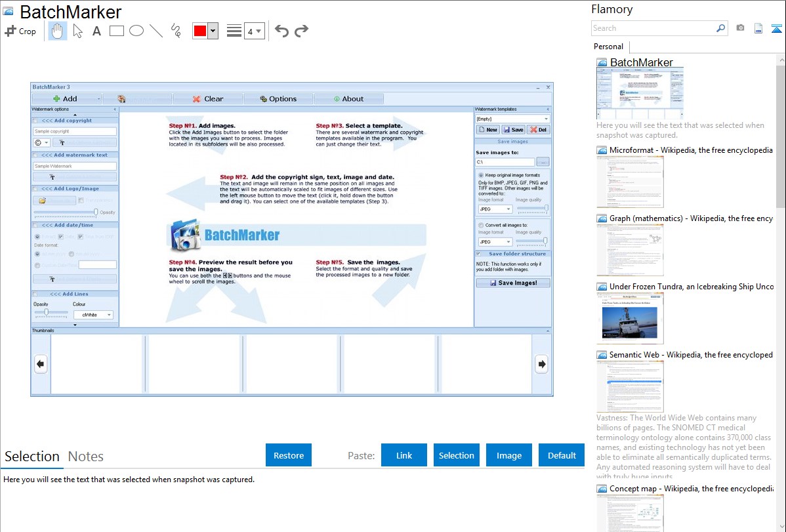Open the red color dropdown arrow
This screenshot has width=786, height=532.
tap(213, 31)
